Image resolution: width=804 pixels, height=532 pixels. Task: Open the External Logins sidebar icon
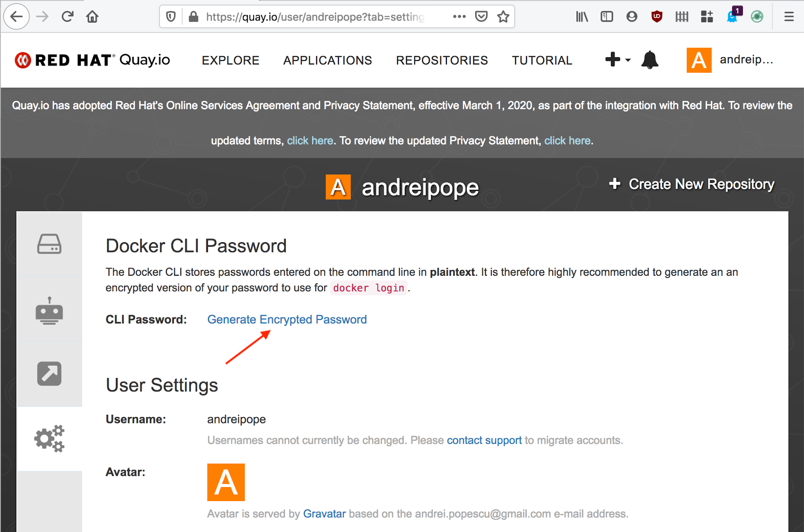(x=49, y=373)
